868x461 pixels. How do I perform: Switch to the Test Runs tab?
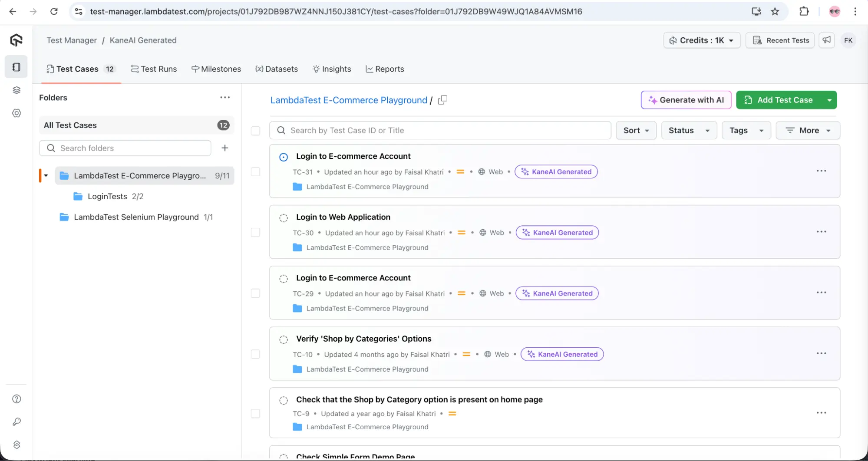point(154,69)
